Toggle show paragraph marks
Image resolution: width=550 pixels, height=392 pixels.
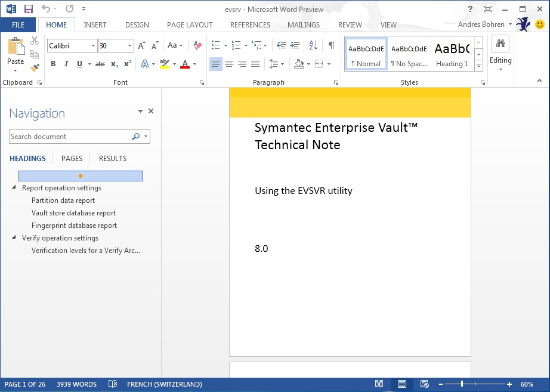[x=331, y=45]
